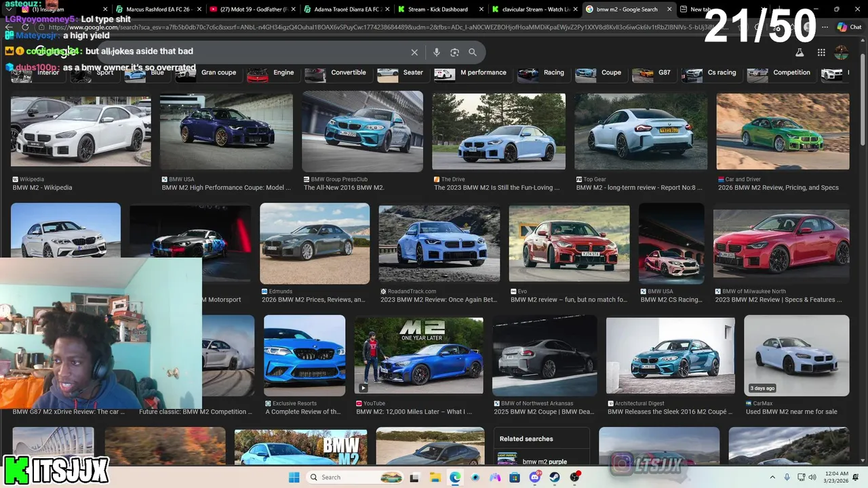Open the taskbar clock and date

point(837,477)
